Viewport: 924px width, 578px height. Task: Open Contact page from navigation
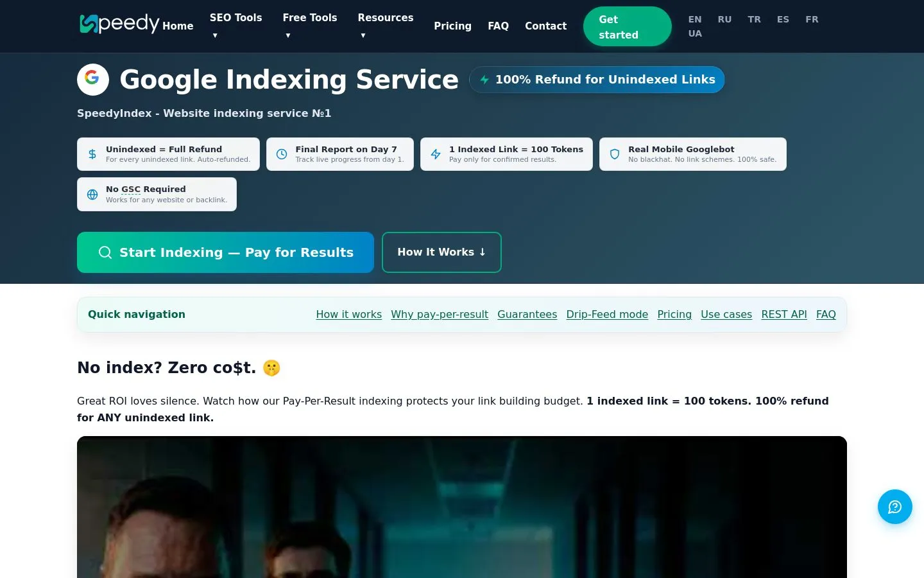point(545,26)
